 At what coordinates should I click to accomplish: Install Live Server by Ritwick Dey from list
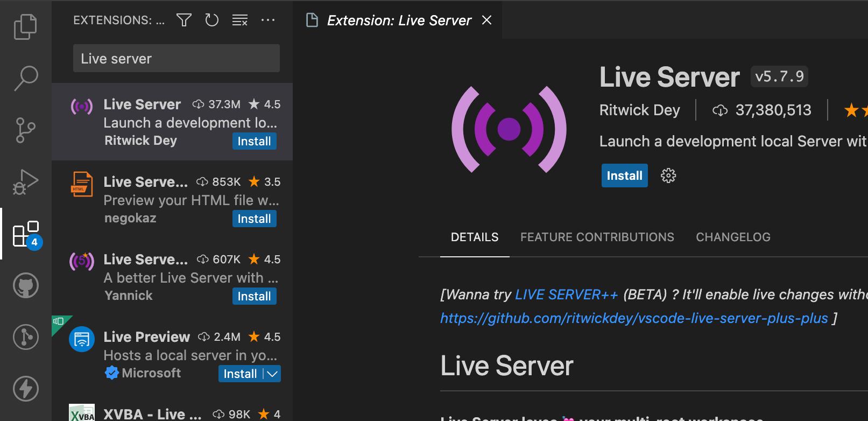coord(255,141)
